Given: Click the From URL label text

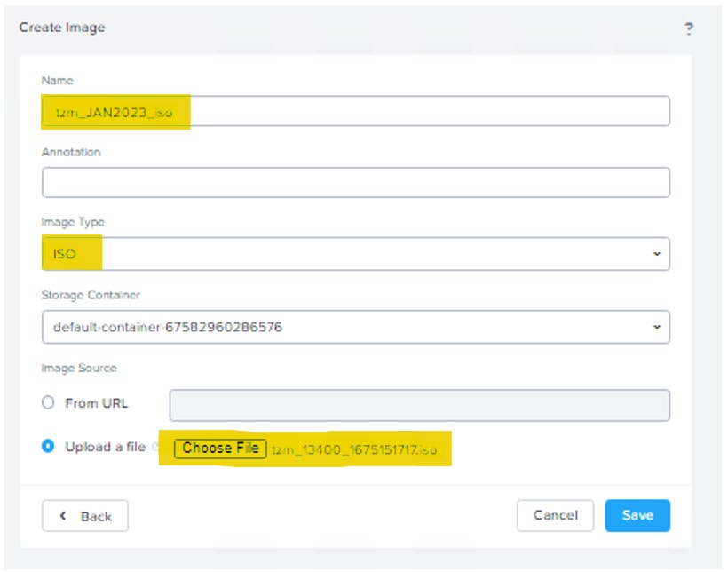Looking at the screenshot, I should point(96,403).
